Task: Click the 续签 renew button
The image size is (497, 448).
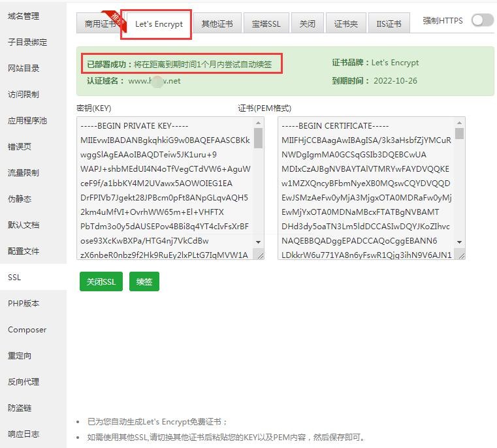Action: (144, 281)
